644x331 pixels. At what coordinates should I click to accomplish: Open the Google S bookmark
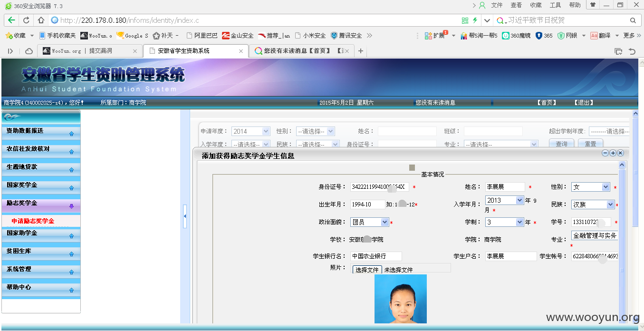(133, 36)
